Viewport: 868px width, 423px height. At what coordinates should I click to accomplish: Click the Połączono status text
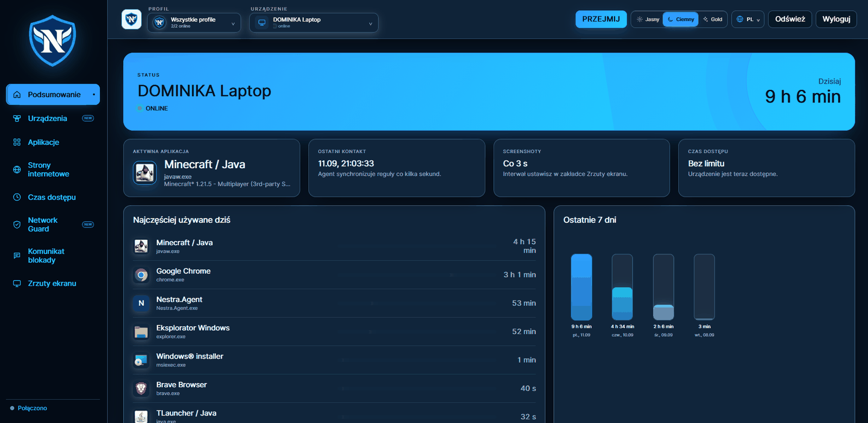33,408
